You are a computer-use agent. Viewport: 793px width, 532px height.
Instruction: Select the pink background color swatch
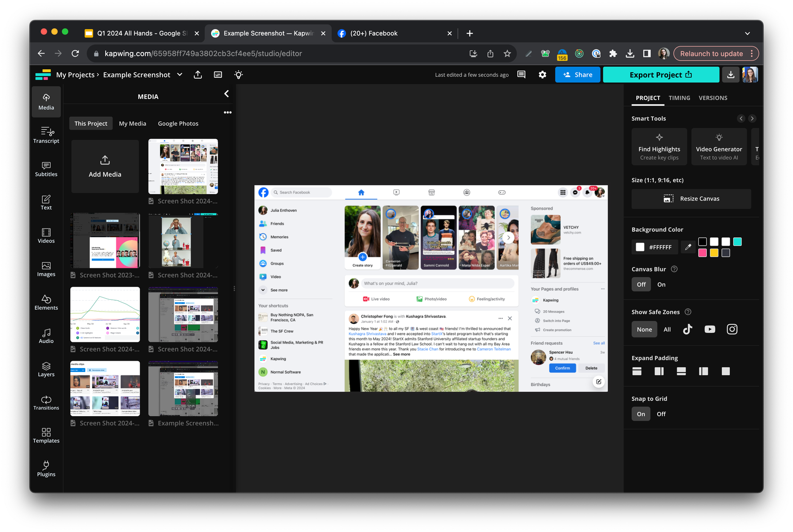pyautogui.click(x=702, y=253)
